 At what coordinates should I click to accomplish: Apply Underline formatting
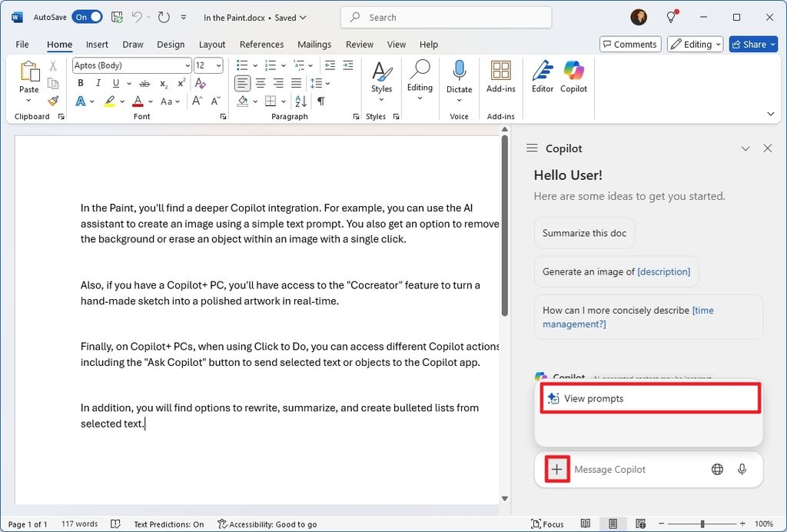pyautogui.click(x=116, y=83)
